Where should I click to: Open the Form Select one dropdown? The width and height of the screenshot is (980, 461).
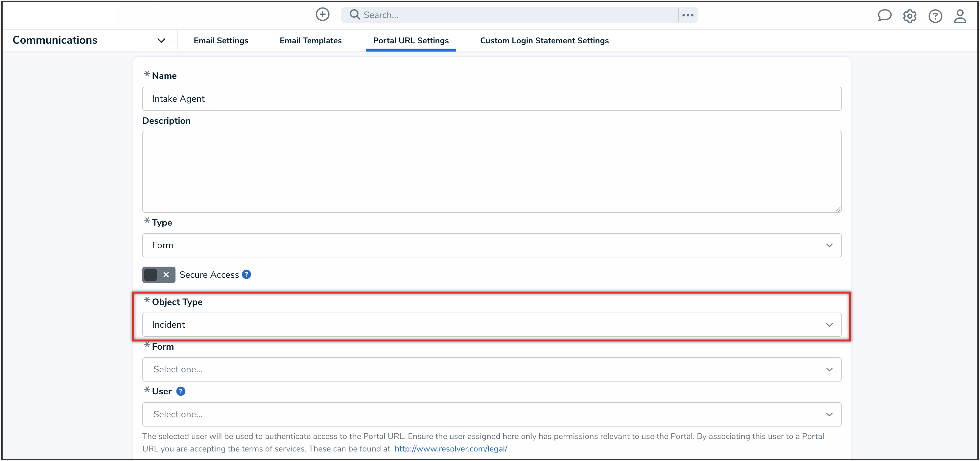coord(491,369)
